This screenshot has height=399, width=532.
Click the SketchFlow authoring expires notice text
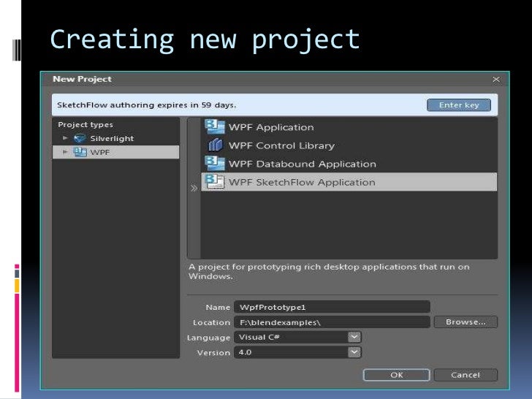(146, 104)
